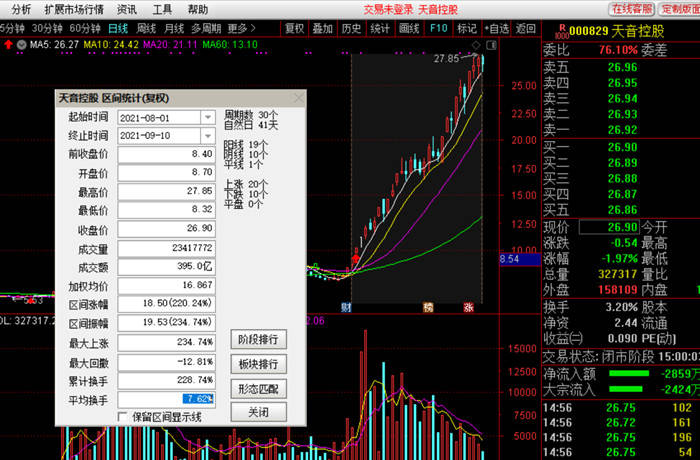Click the 涨 marker below the chart
Viewport: 700px width, 460px height.
(x=468, y=307)
